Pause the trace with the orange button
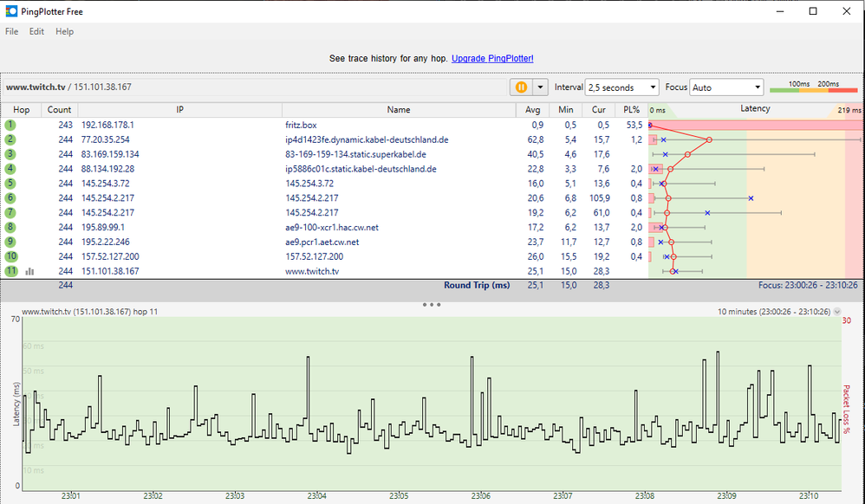865x504 pixels. point(521,87)
